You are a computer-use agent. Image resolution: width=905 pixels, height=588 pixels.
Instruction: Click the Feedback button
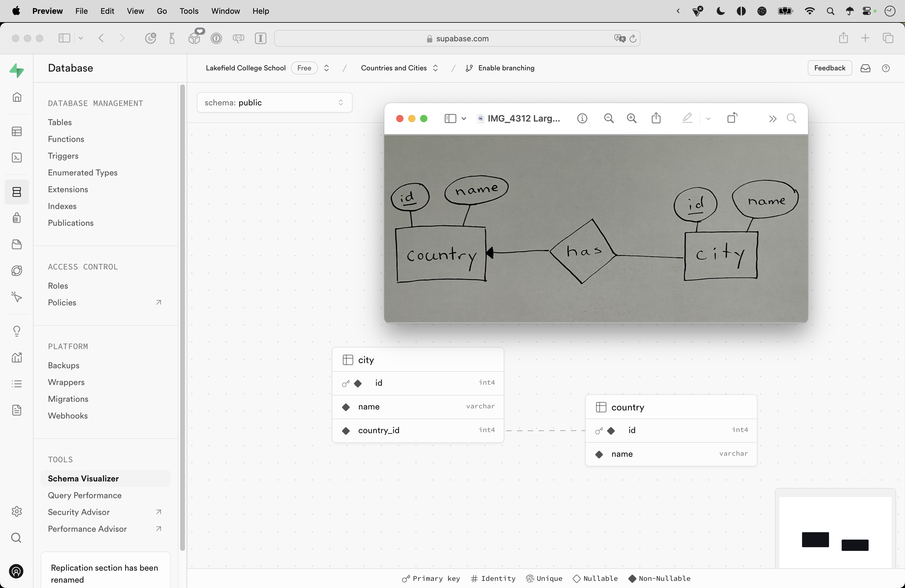click(x=829, y=68)
